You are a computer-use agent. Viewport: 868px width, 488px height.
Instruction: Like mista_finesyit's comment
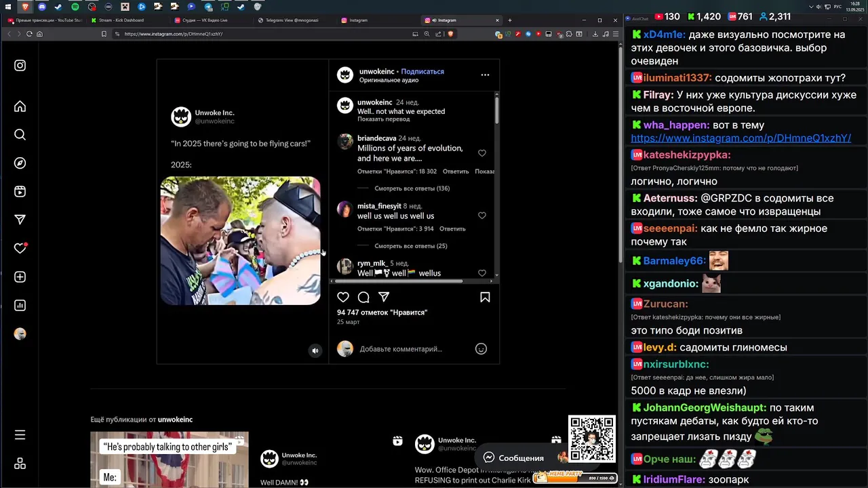point(482,216)
